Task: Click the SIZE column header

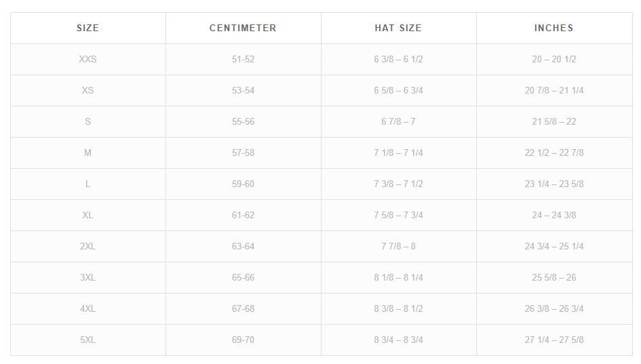Action: 88,28
